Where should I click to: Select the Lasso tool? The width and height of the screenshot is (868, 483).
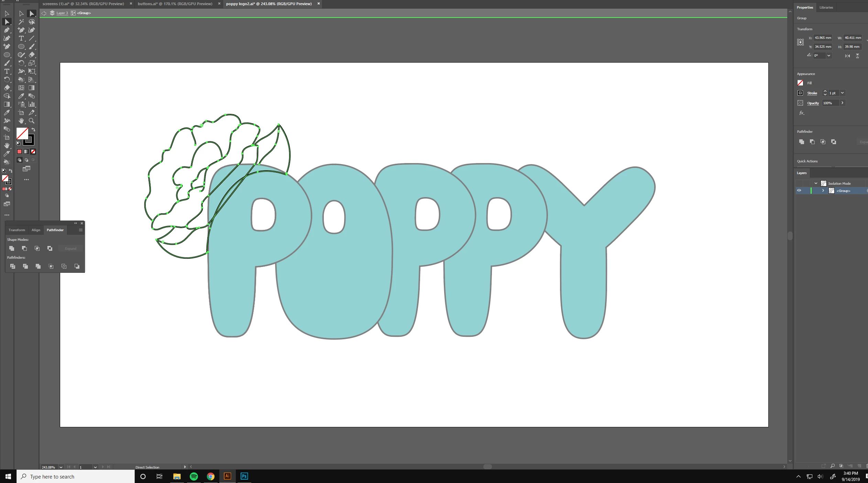point(32,22)
